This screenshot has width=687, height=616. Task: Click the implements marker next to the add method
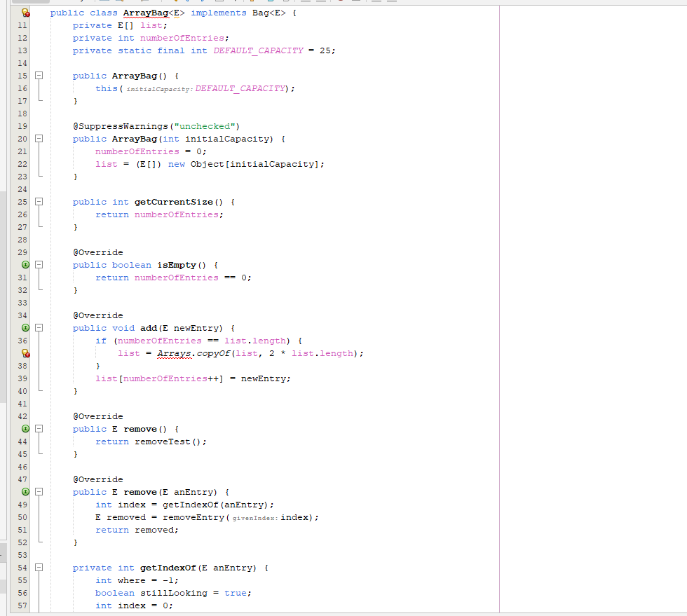coord(25,328)
